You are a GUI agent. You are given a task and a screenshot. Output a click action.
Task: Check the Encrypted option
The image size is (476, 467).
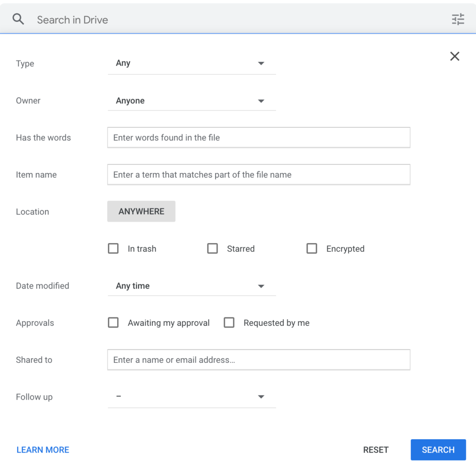coord(312,249)
